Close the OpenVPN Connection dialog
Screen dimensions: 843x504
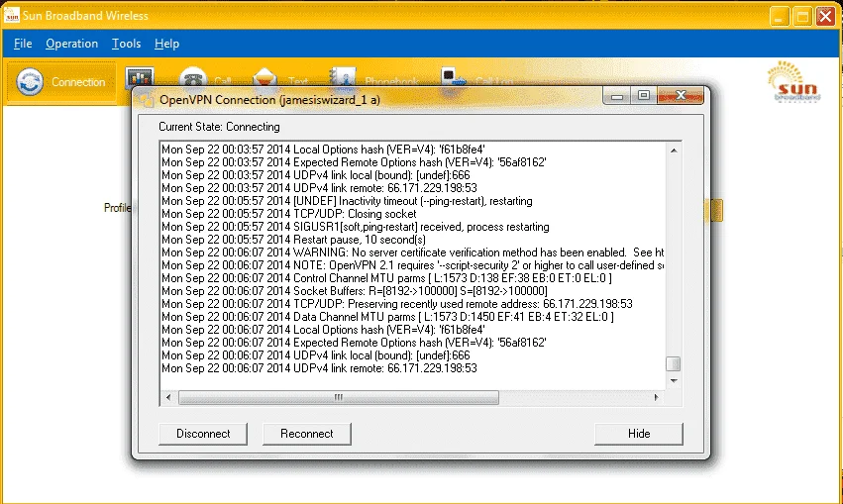click(x=681, y=96)
